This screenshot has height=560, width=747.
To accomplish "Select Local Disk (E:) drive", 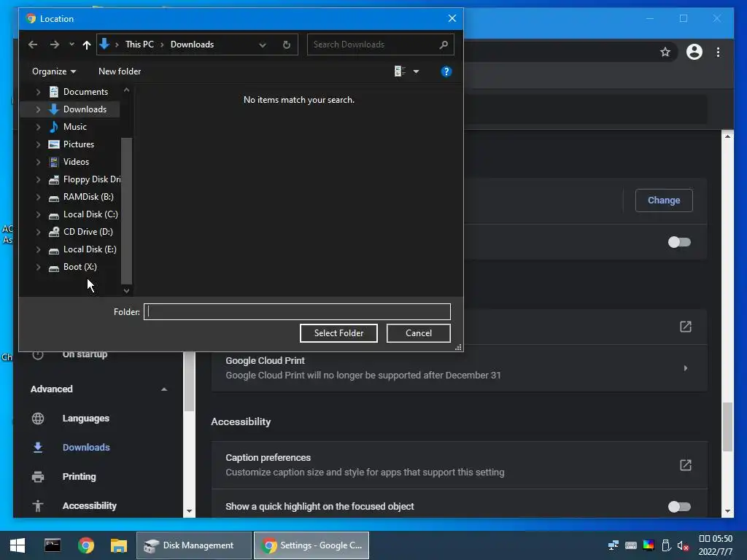I will pos(90,249).
